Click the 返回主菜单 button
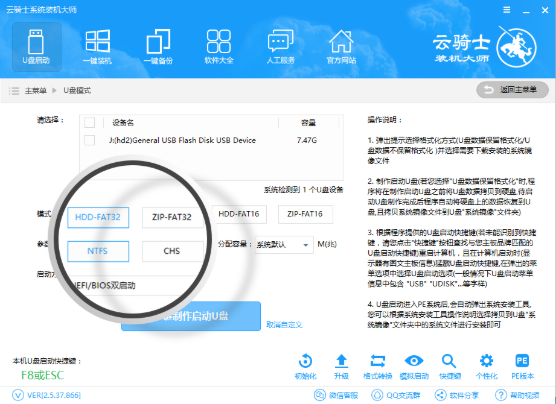The image size is (556, 404). 512,90
